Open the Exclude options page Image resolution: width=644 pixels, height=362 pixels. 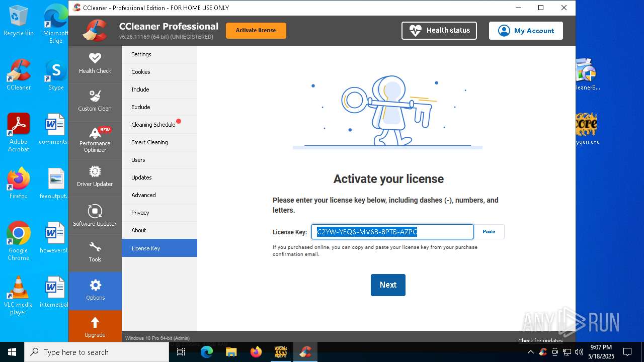(159, 107)
